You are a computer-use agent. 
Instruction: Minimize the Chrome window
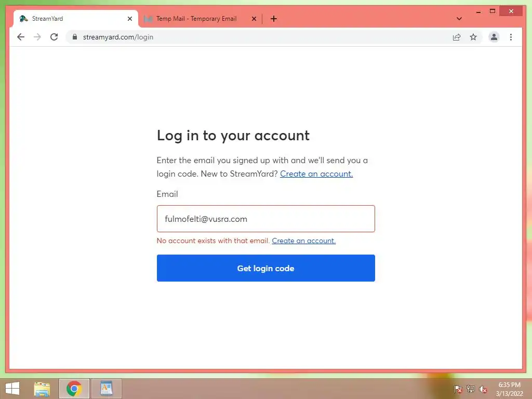[478, 11]
